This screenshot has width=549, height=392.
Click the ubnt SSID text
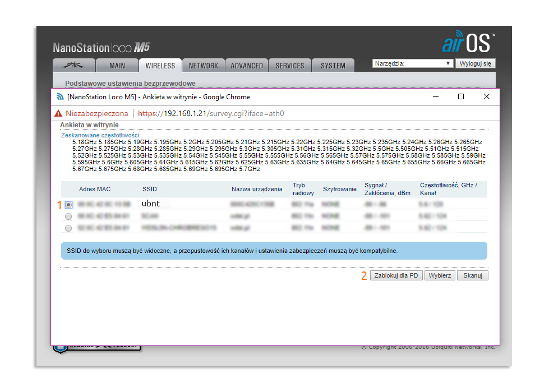click(150, 204)
